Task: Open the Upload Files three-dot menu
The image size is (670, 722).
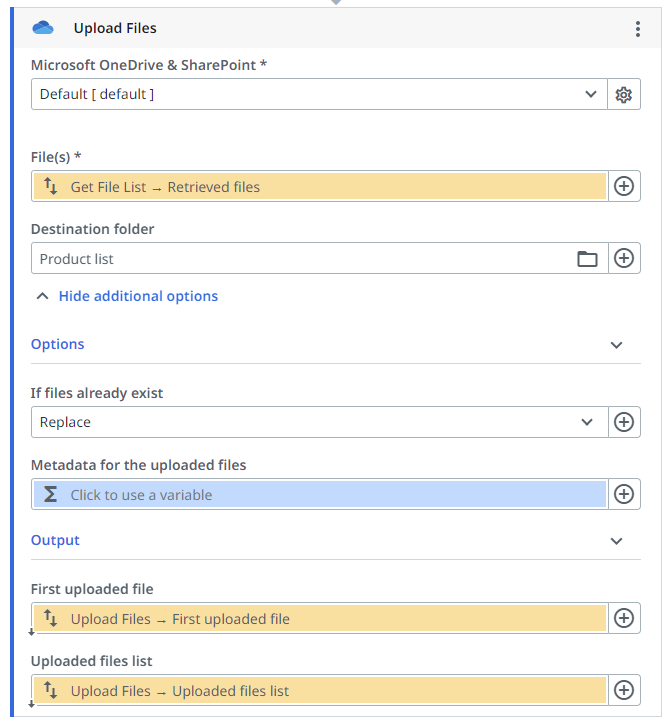Action: (x=638, y=29)
